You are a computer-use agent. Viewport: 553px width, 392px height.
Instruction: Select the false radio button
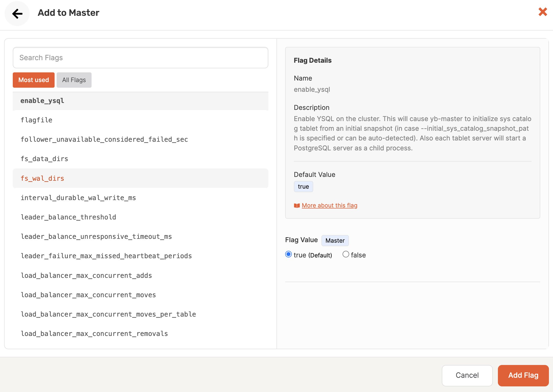(x=346, y=254)
